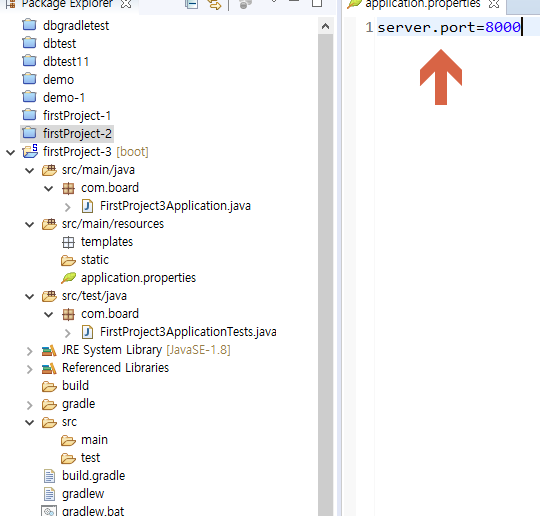This screenshot has width=540, height=516.
Task: Click the package icon of com.board under src/main/java
Action: 68,188
